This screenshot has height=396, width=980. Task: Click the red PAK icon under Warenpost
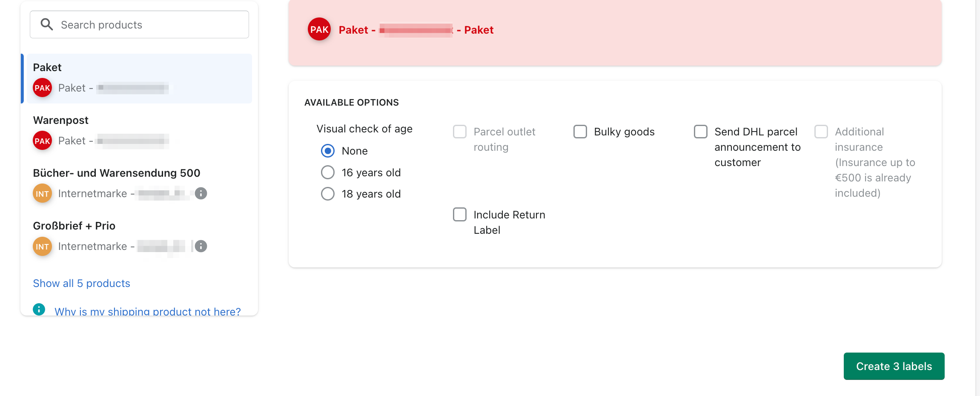click(42, 141)
